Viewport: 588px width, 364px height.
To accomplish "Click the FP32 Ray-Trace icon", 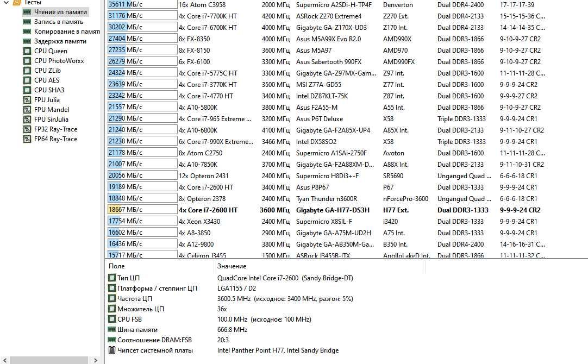I will click(x=27, y=129).
